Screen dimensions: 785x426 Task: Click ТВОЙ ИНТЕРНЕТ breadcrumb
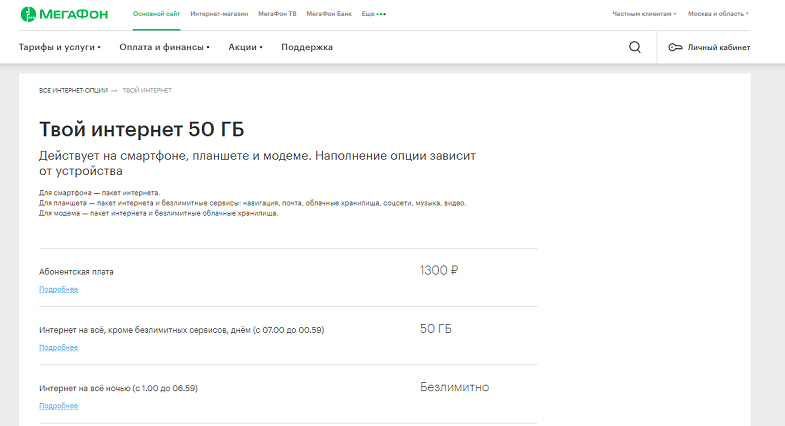coord(147,91)
